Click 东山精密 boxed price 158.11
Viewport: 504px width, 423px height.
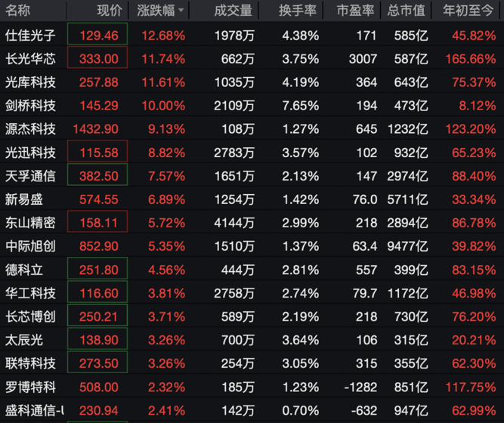pyautogui.click(x=98, y=223)
